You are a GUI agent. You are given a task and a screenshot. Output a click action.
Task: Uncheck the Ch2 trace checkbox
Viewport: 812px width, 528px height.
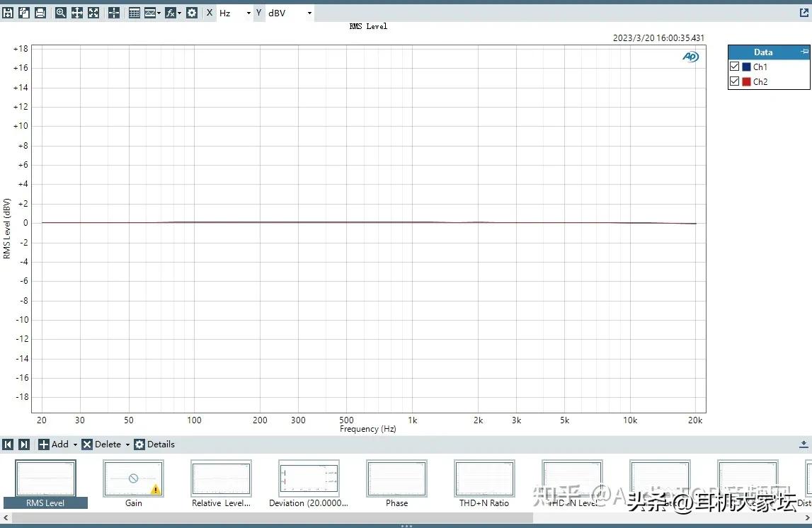pyautogui.click(x=735, y=81)
